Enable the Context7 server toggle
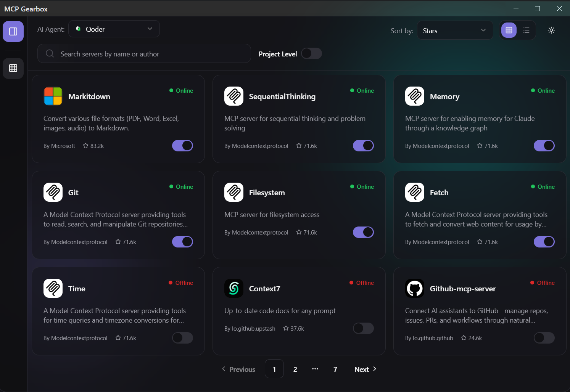 [363, 328]
